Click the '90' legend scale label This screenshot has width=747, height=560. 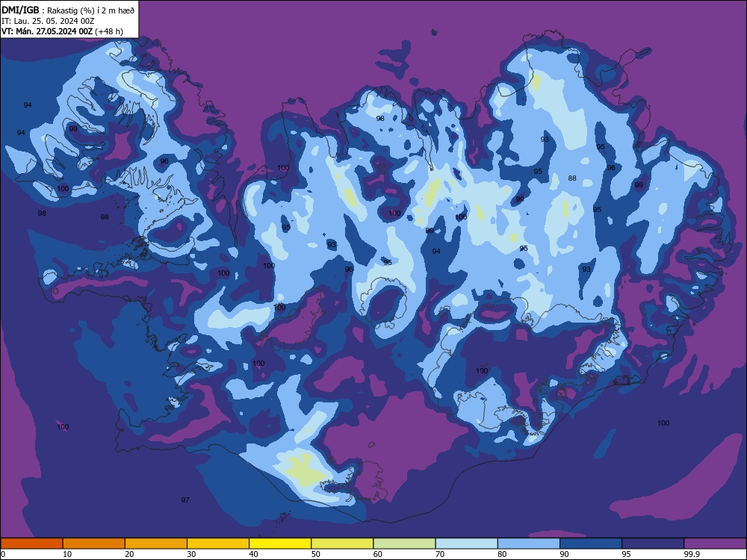[x=565, y=554]
